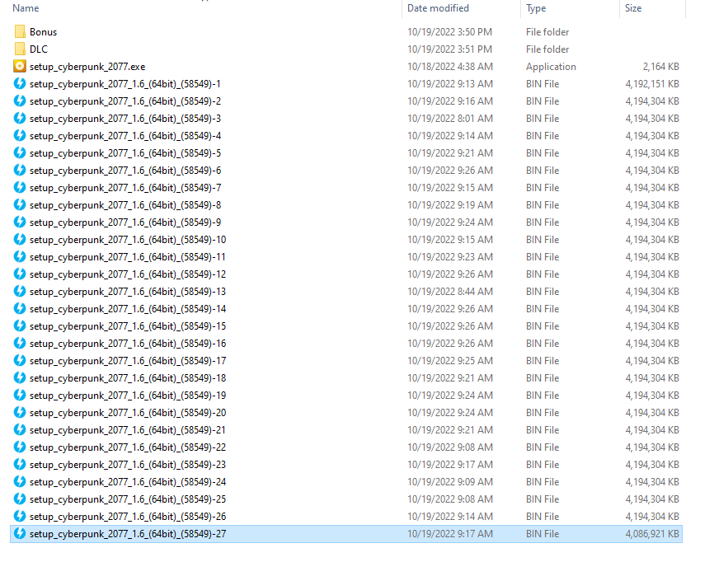
Task: Click the icon of the BIN file ending -10
Action: click(x=20, y=240)
